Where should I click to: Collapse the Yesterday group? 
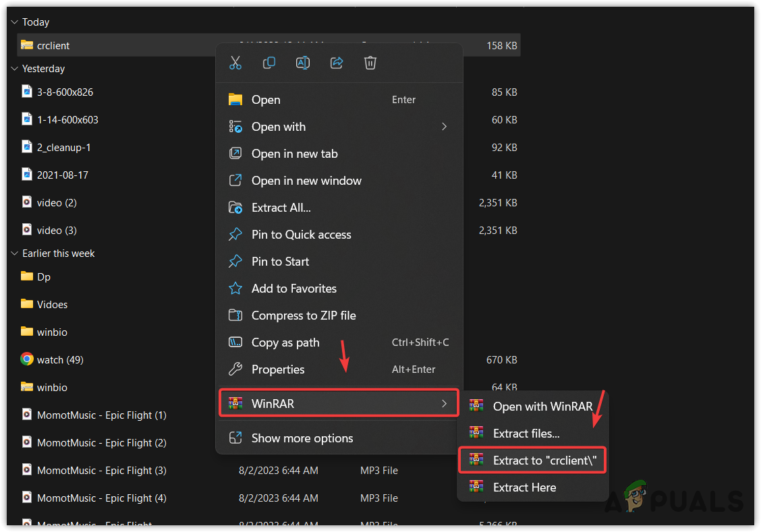13,69
